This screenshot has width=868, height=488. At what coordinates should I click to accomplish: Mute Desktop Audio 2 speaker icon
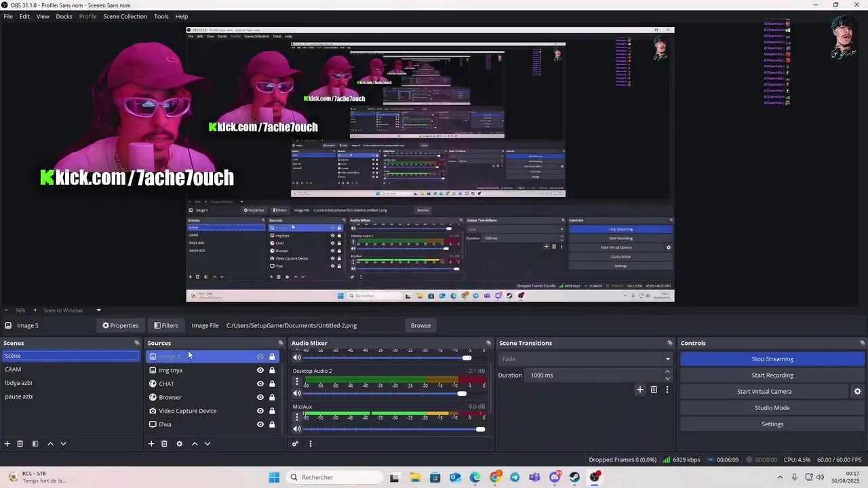[x=296, y=393]
